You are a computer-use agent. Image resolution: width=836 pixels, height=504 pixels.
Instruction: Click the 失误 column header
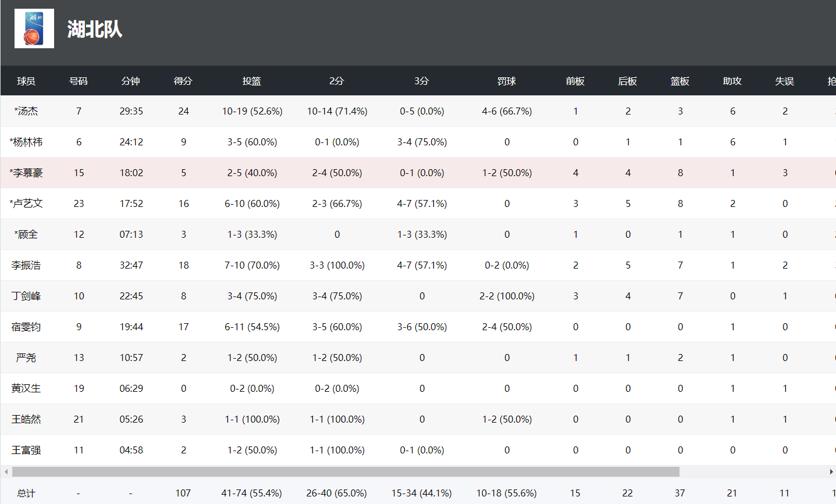[785, 81]
